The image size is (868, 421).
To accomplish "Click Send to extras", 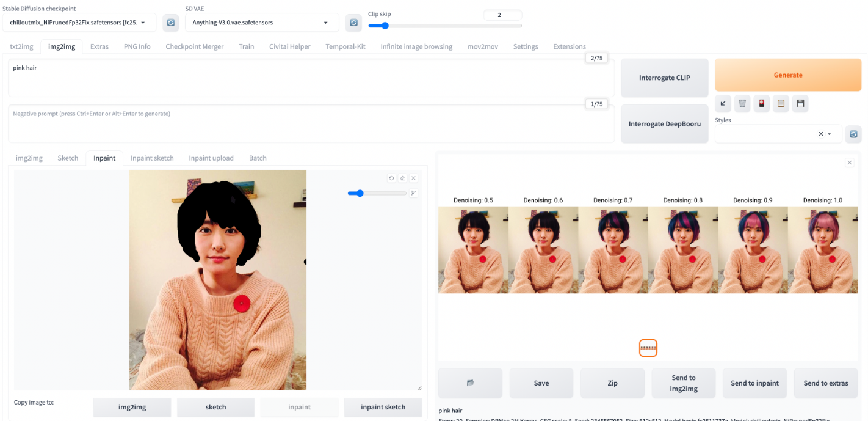I will pos(826,383).
